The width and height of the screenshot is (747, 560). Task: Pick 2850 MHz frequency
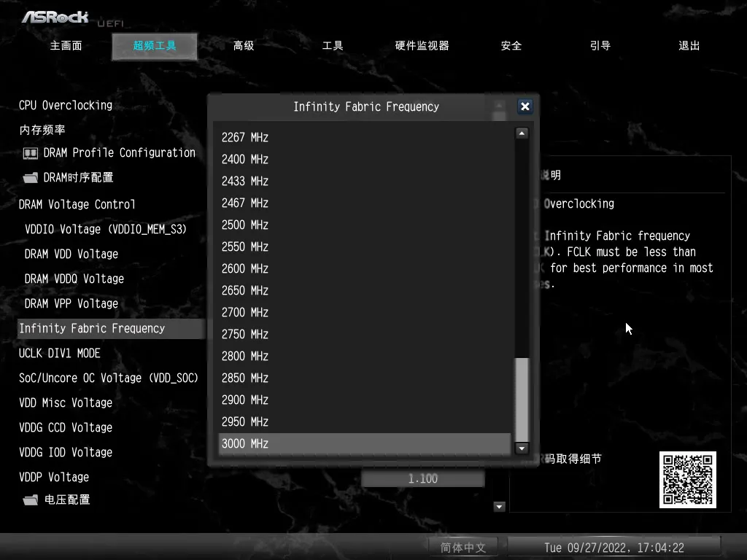[365, 378]
